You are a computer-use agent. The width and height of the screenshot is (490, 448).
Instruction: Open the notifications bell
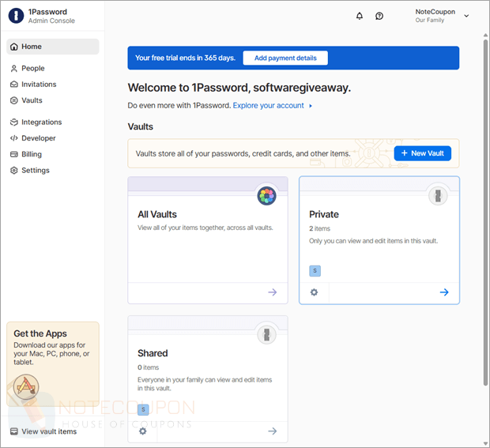coord(360,16)
